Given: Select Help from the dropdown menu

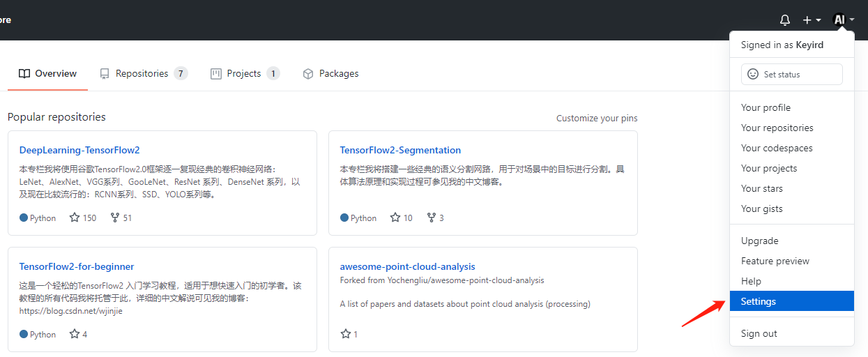Looking at the screenshot, I should click(792, 281).
